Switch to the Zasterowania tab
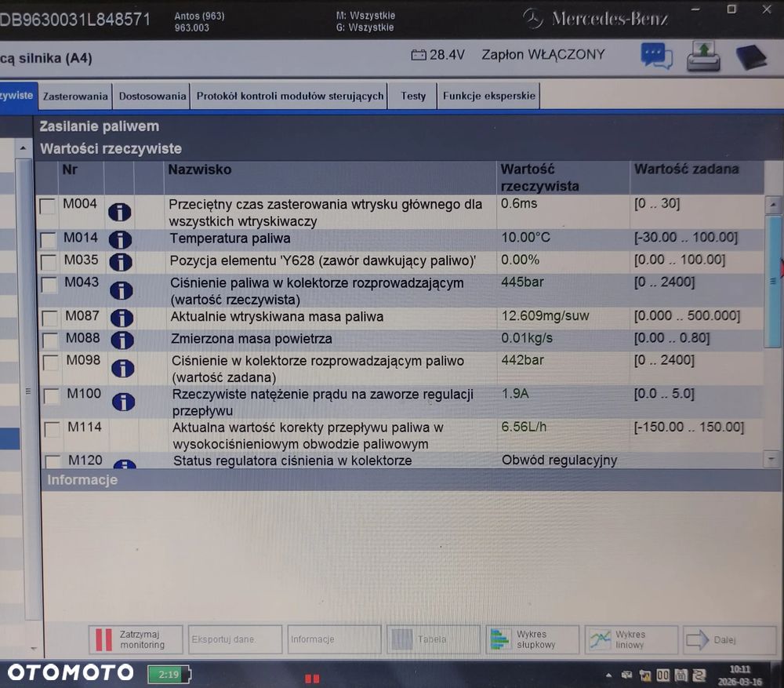The image size is (784, 688). [x=75, y=96]
